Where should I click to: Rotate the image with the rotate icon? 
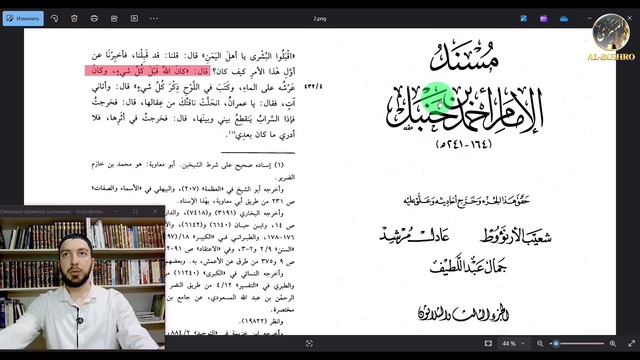pyautogui.click(x=54, y=18)
